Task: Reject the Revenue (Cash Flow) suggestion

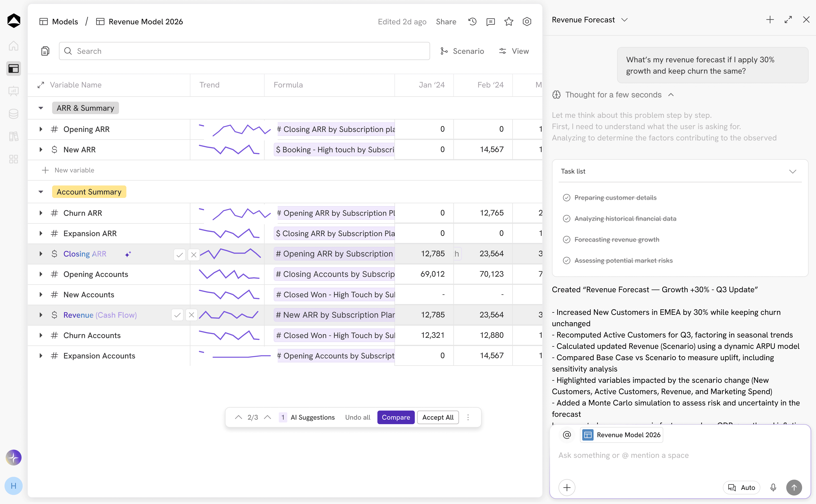Action: [191, 315]
